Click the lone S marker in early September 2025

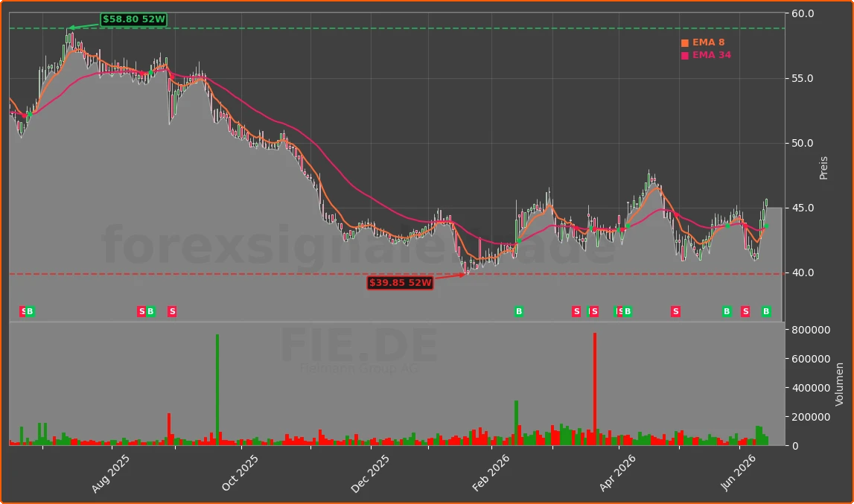click(172, 312)
